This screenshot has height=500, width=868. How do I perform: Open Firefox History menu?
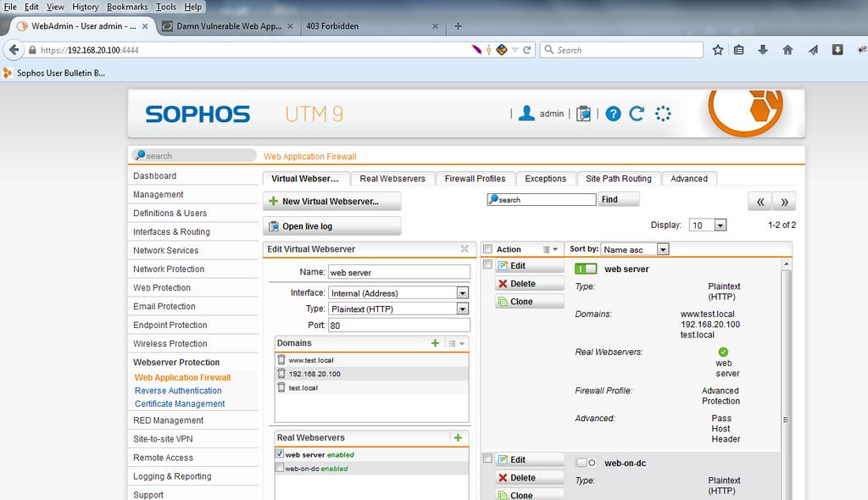(85, 7)
